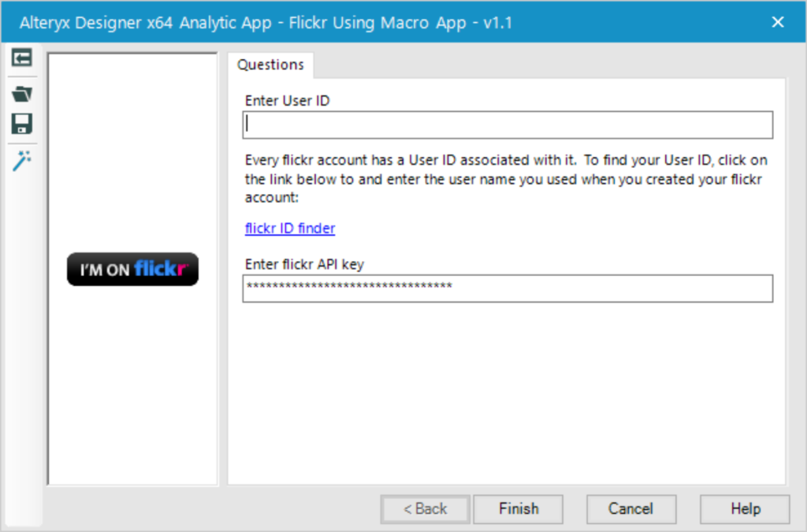The height and width of the screenshot is (532, 807).
Task: Click Finish to run the app
Action: 519,509
